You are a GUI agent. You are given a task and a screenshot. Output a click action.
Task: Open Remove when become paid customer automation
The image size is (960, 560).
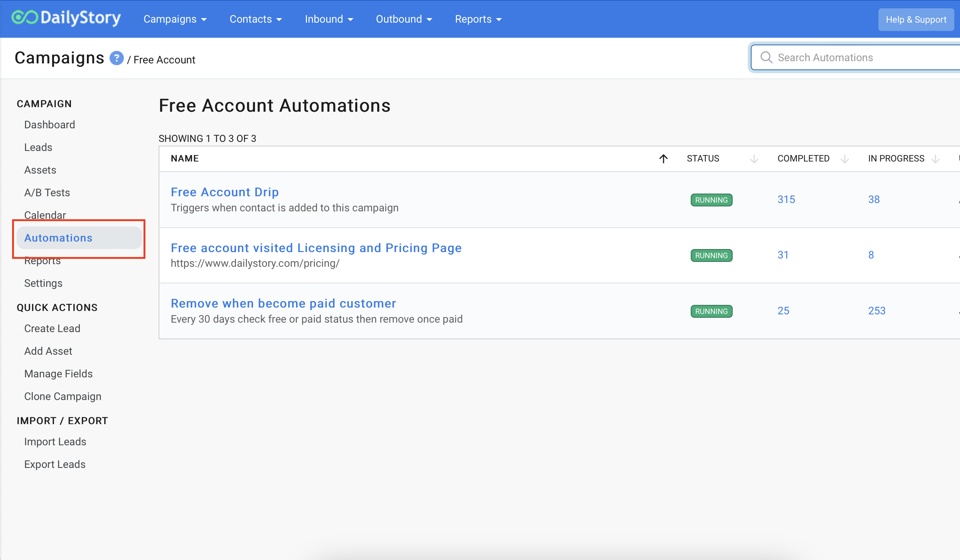point(283,303)
